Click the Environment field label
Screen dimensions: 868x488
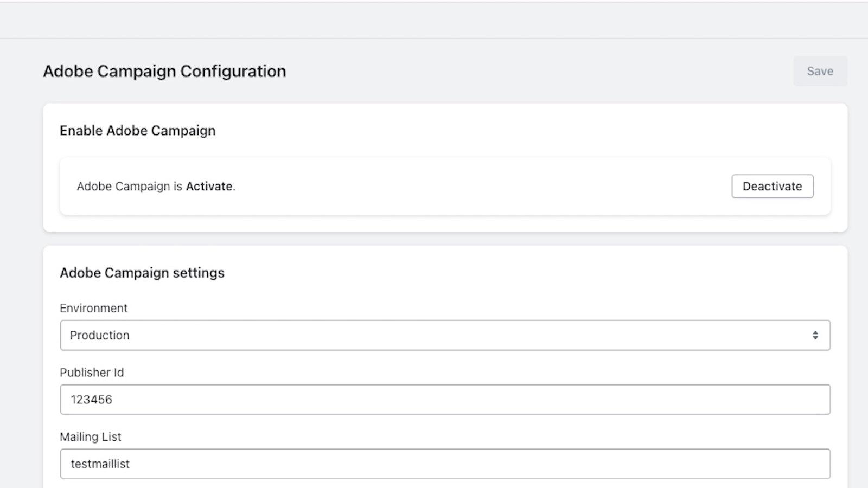point(93,308)
